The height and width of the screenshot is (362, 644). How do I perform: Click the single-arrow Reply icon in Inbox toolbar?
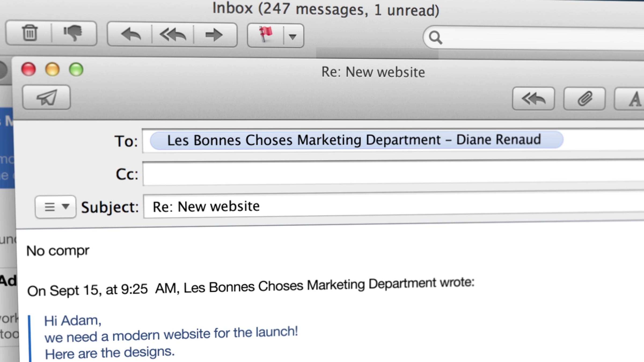[131, 35]
